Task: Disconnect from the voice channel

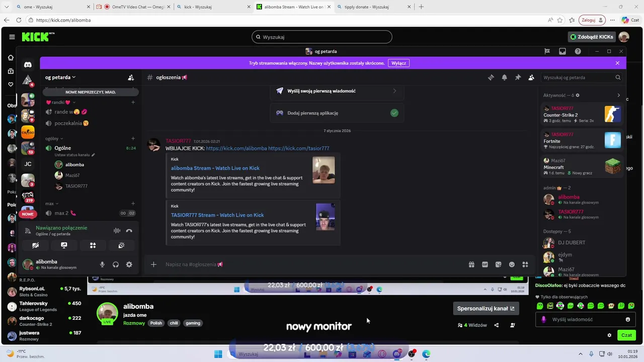Action: click(x=129, y=231)
